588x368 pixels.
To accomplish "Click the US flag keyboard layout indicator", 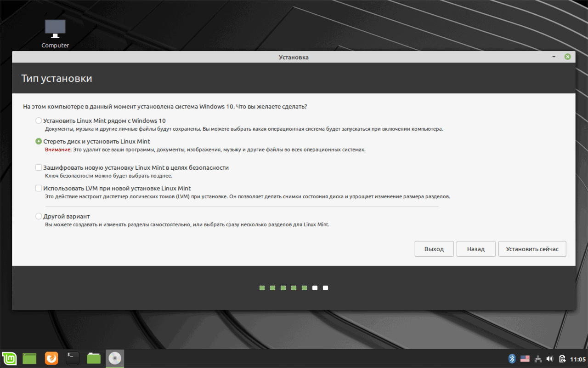I will point(525,359).
